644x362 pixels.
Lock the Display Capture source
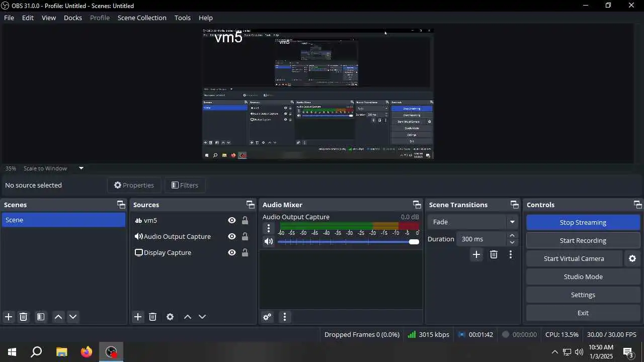(245, 252)
